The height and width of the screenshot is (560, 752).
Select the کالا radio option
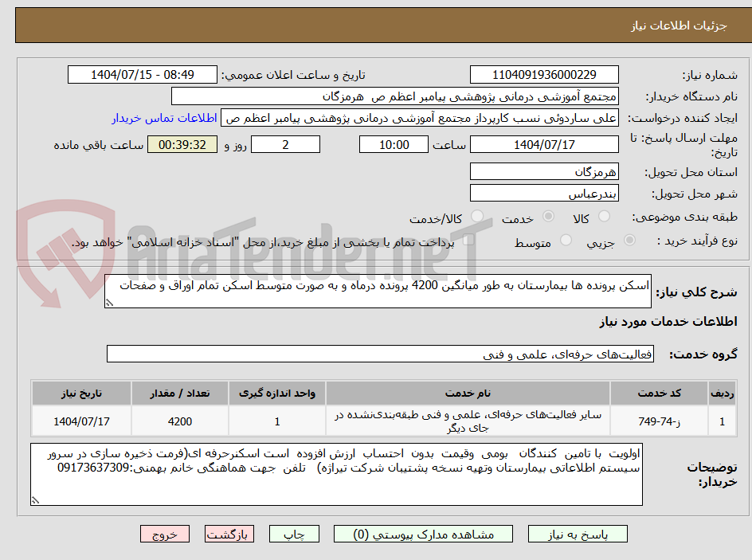pos(604,216)
